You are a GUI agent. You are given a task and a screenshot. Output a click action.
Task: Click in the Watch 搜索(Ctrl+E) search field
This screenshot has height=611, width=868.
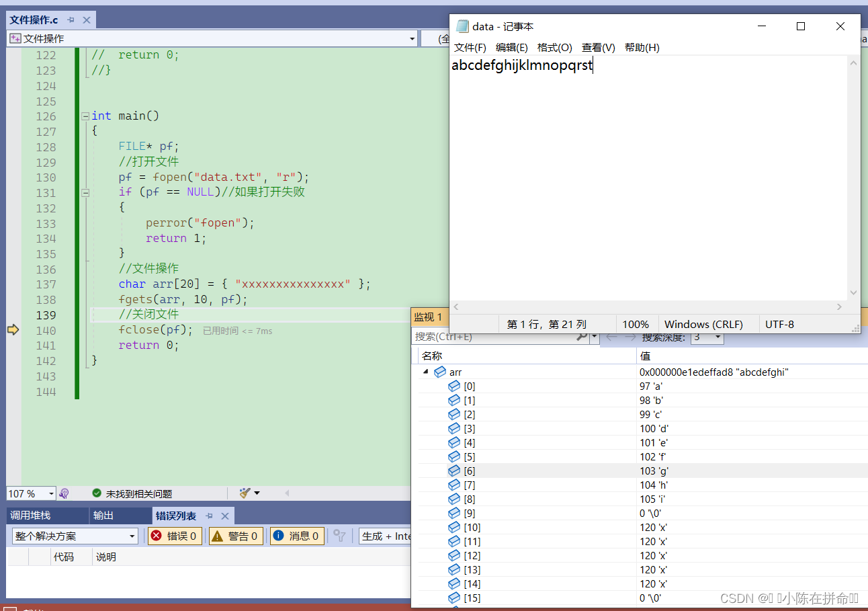pyautogui.click(x=494, y=337)
